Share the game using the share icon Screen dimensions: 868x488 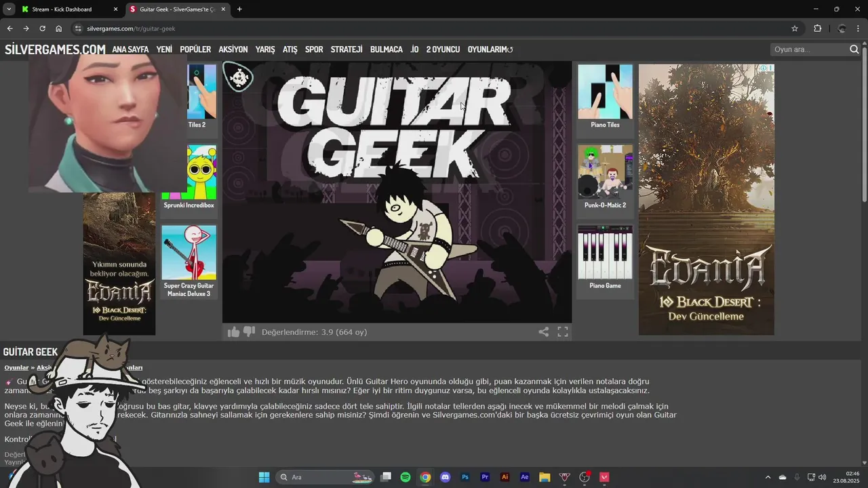coord(544,332)
